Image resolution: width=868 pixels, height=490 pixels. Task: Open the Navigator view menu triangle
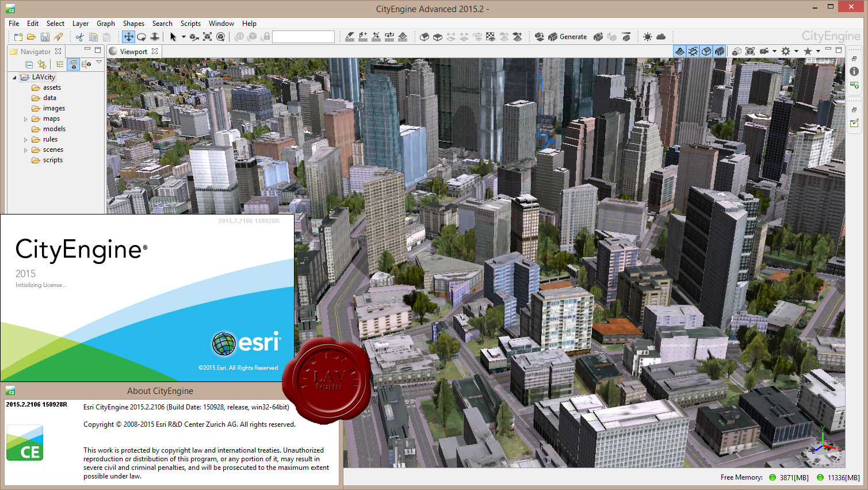pos(99,62)
